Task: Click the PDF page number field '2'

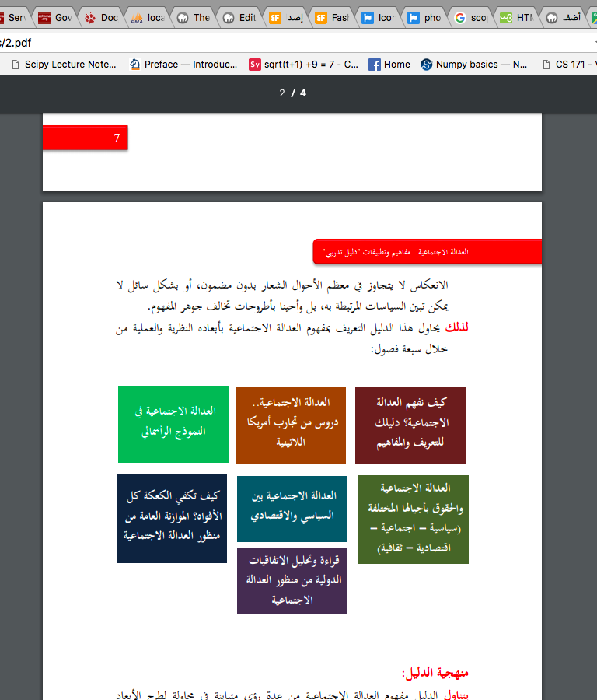Action: [282, 93]
